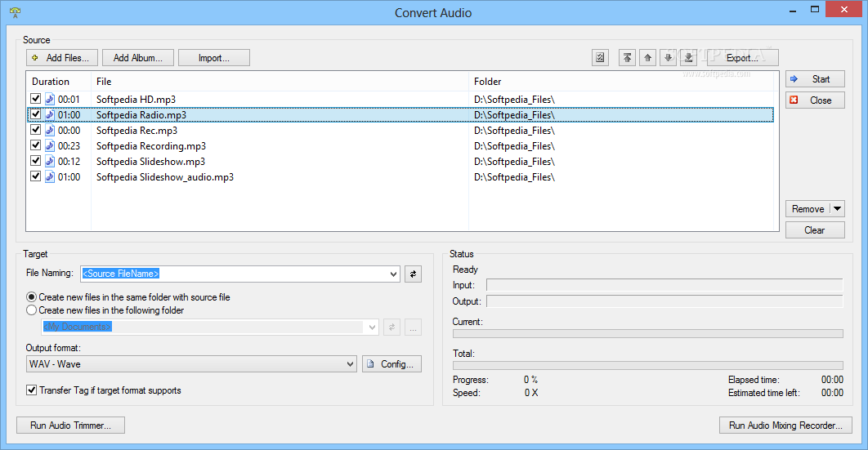This screenshot has width=868, height=450.
Task: Move selected file up one position
Action: point(647,57)
